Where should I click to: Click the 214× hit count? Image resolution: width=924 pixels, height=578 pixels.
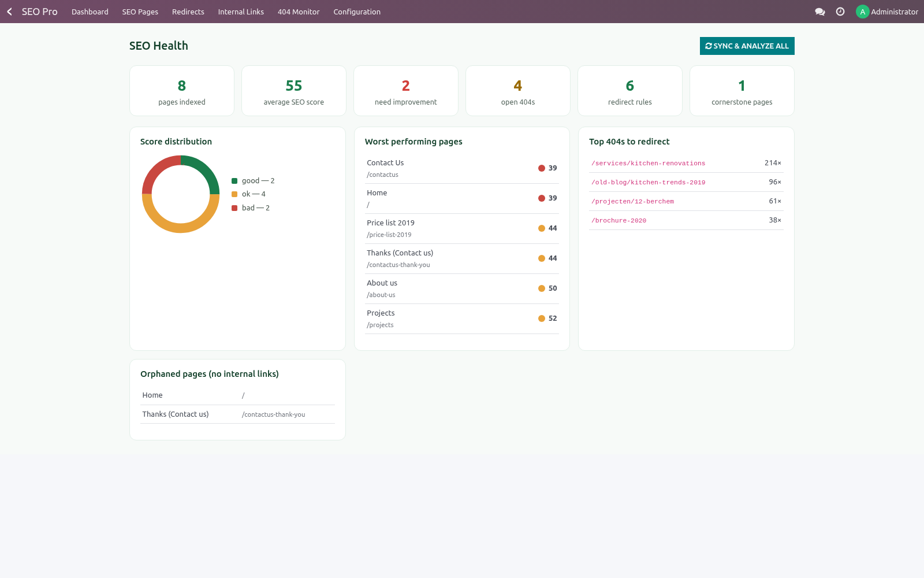click(x=773, y=163)
